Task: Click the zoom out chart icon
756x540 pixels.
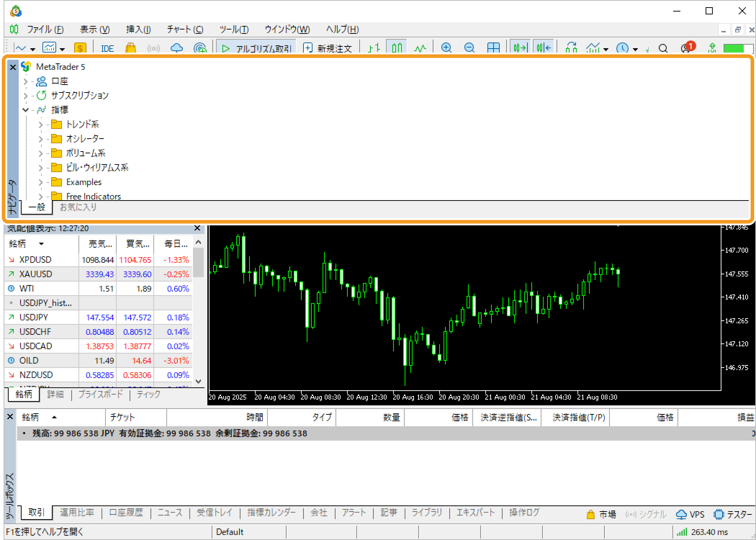Action: pyautogui.click(x=469, y=48)
